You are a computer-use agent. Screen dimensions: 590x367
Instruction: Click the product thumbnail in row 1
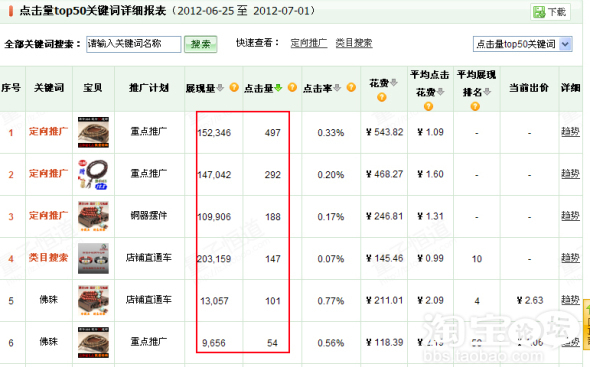[x=93, y=132]
